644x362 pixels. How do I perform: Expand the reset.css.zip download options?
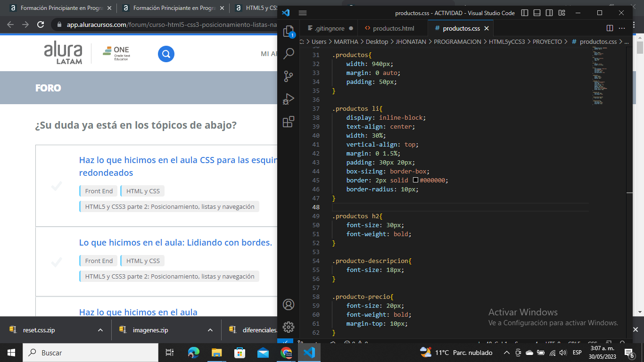(100, 330)
